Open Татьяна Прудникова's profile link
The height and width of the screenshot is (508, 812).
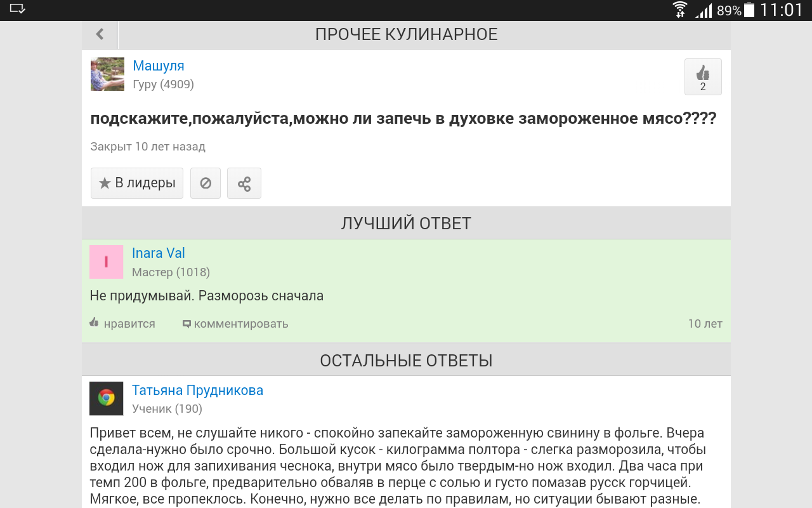click(x=197, y=390)
